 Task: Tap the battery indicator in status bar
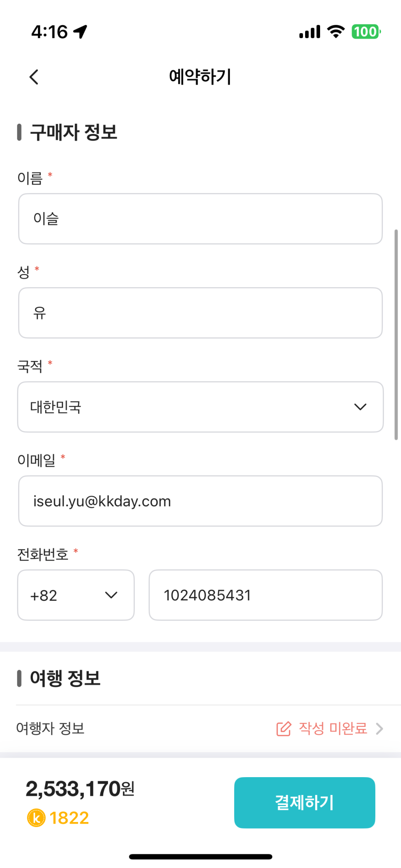(x=366, y=32)
